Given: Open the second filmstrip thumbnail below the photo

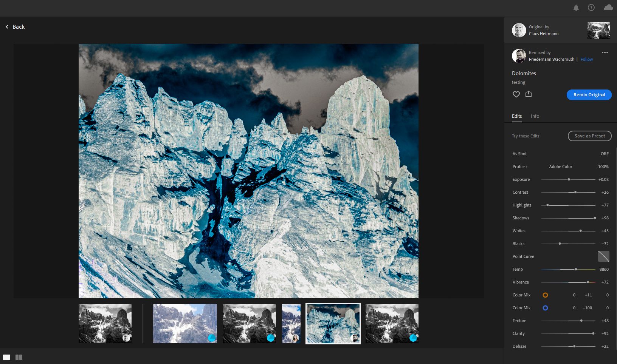Looking at the screenshot, I should [184, 323].
